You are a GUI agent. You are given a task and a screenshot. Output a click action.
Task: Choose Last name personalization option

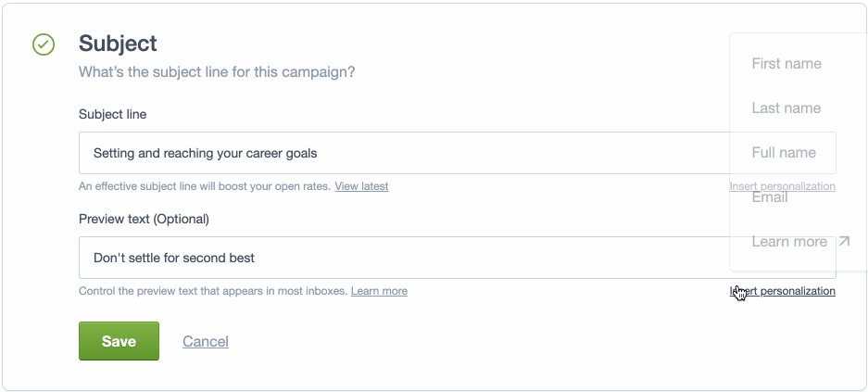pyautogui.click(x=786, y=108)
